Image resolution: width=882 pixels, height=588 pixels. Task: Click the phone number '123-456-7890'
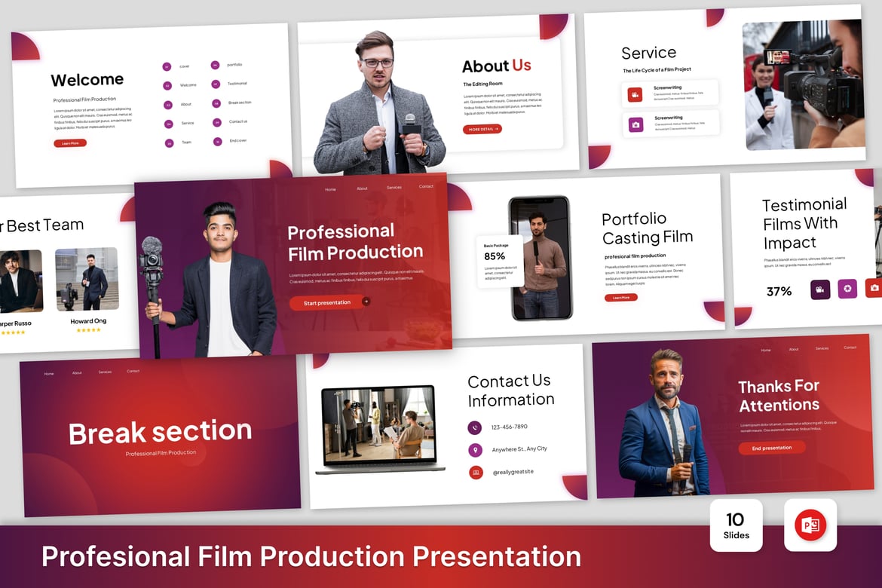coord(509,427)
